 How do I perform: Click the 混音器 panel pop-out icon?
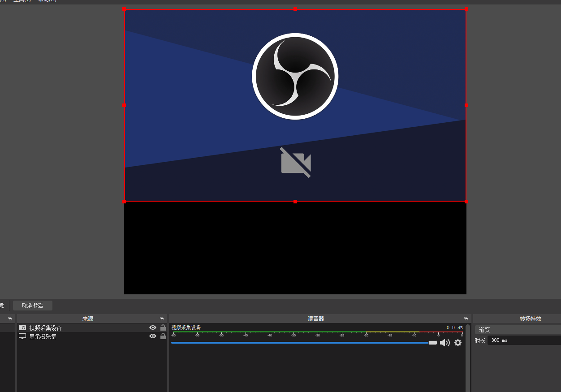click(x=466, y=319)
